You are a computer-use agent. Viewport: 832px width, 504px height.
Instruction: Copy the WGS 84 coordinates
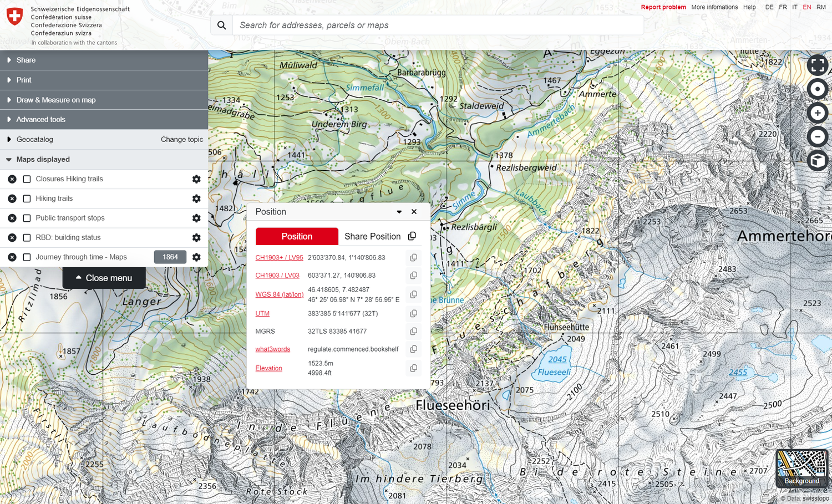click(x=413, y=294)
